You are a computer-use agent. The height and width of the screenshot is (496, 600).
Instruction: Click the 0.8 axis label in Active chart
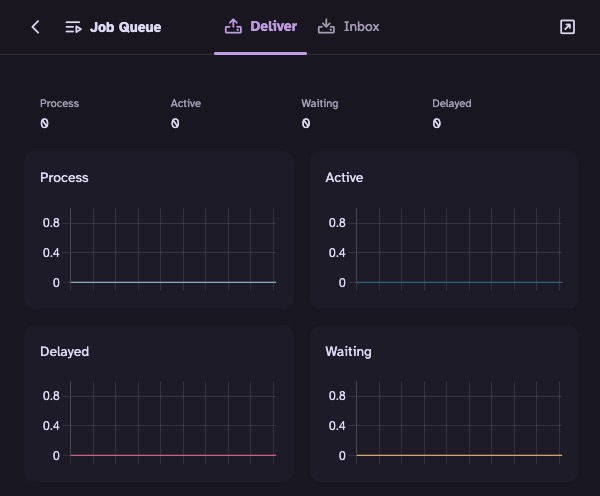point(337,223)
